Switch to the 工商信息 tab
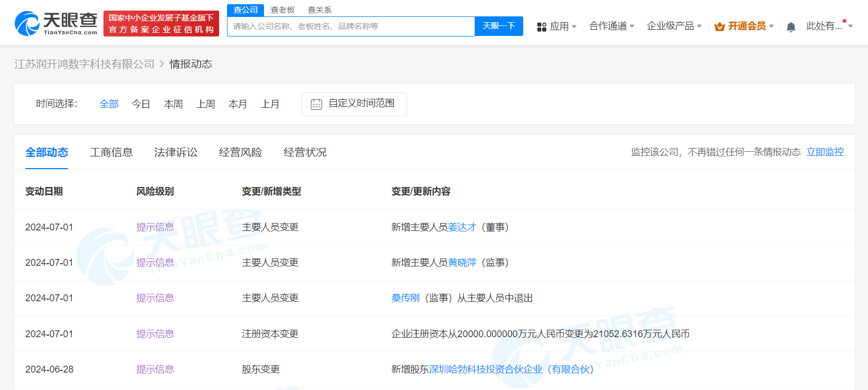The image size is (868, 390). (111, 152)
